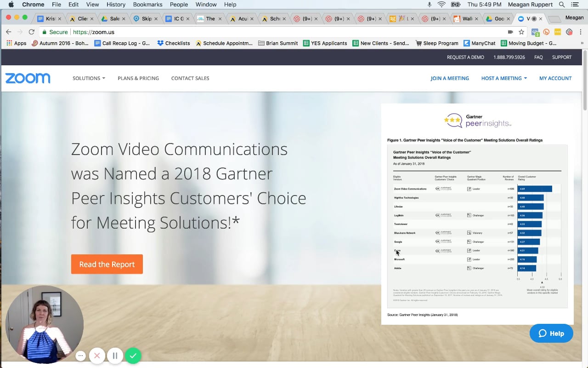
Task: Click the webcam bubble of the presenter
Action: click(x=45, y=325)
